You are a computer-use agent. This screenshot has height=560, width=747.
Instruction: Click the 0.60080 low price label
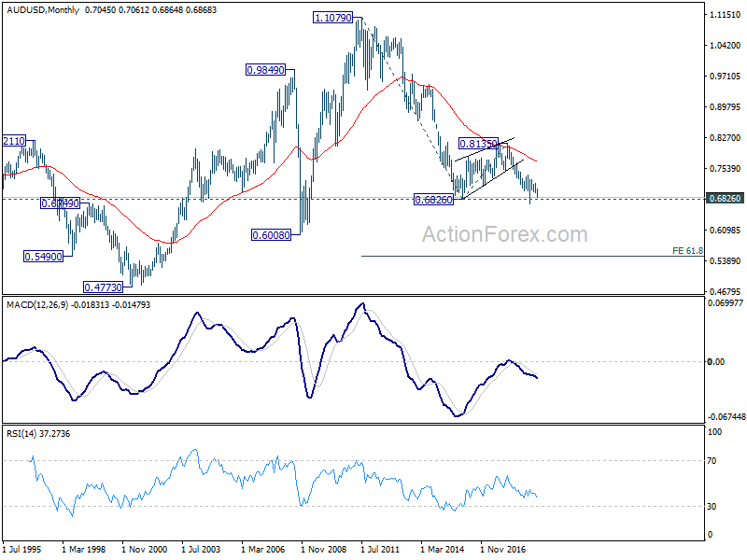click(x=271, y=235)
